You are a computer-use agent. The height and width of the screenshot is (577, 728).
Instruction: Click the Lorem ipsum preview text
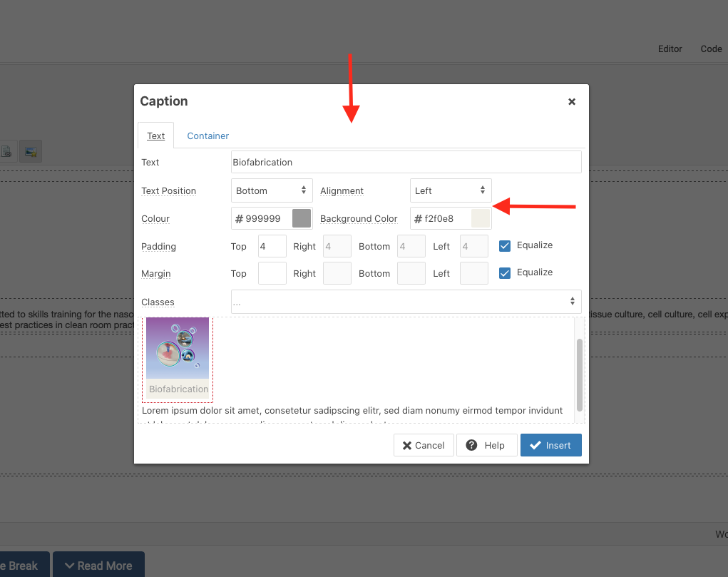pyautogui.click(x=352, y=411)
